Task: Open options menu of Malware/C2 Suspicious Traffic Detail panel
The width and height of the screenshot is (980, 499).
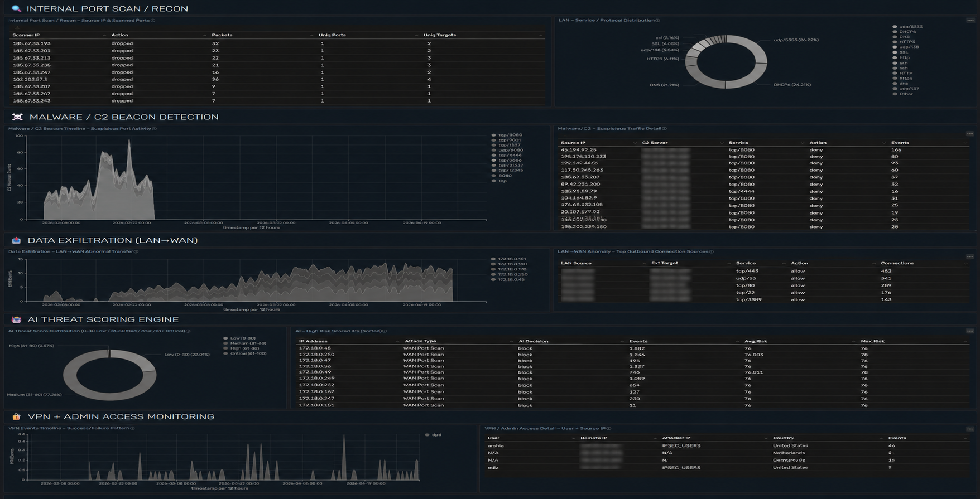Action: tap(970, 134)
